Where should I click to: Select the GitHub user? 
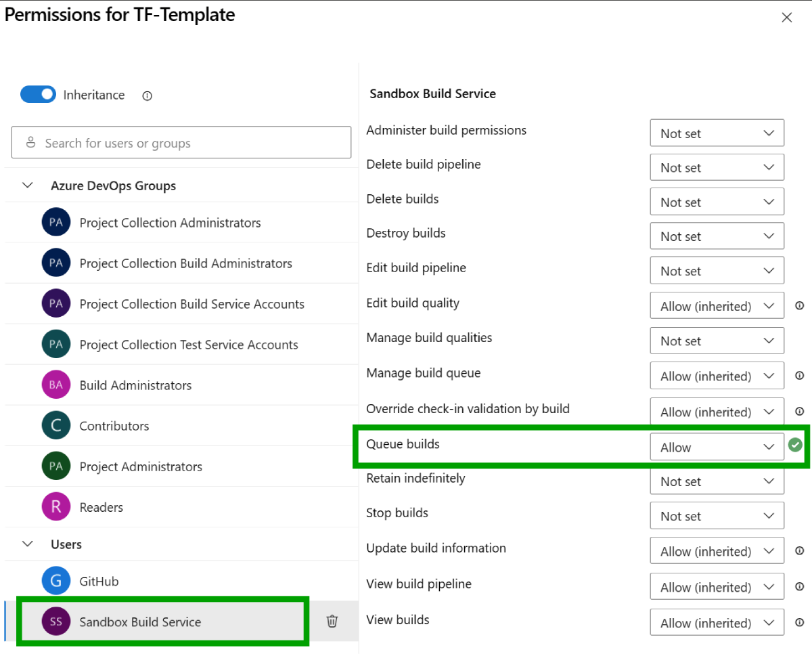click(x=181, y=581)
